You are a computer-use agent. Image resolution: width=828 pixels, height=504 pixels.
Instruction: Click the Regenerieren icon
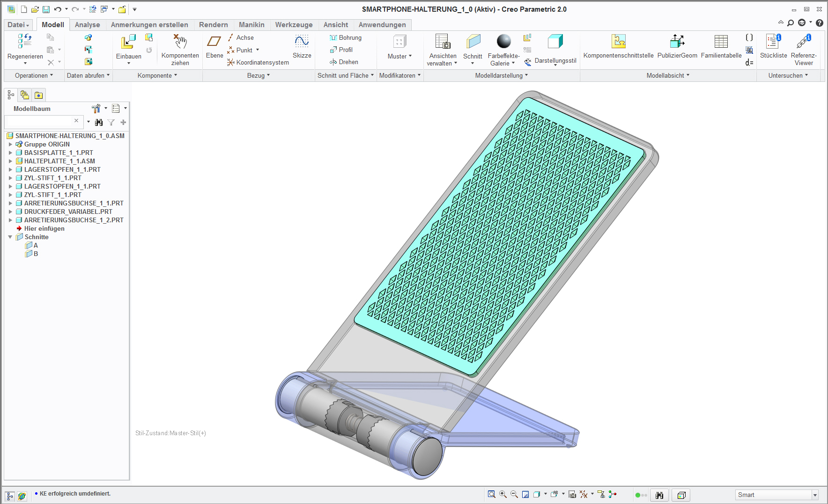point(25,41)
